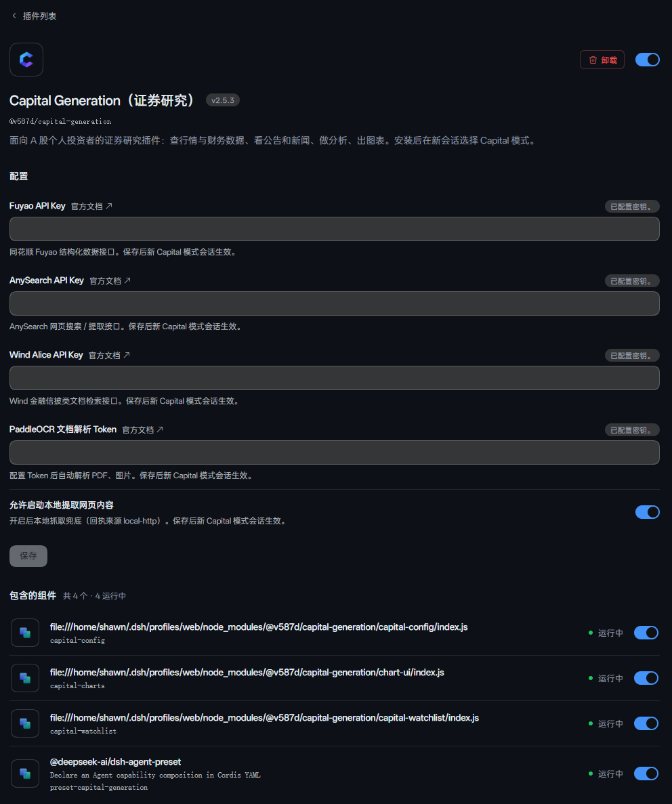Click the 已配置密钥 badge for Fuyao API Key
The height and width of the screenshot is (804, 672).
[631, 207]
